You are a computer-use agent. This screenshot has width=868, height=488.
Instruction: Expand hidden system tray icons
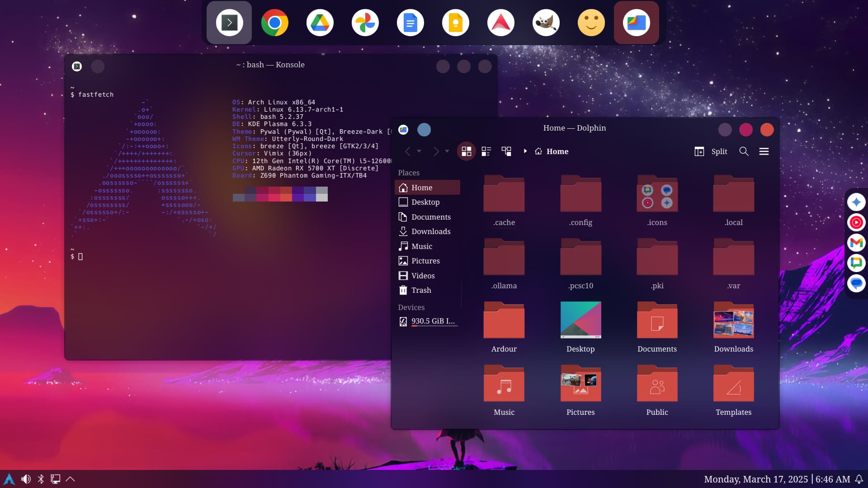point(70,479)
